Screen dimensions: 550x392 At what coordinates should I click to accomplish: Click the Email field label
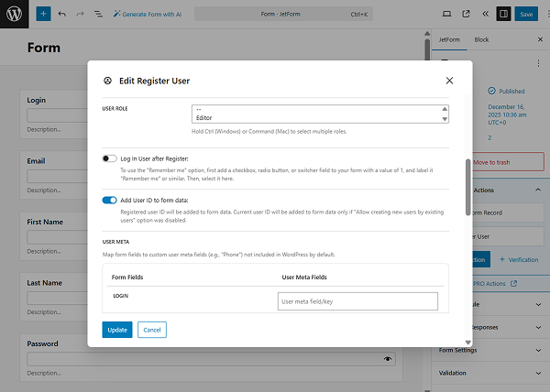pyautogui.click(x=36, y=161)
